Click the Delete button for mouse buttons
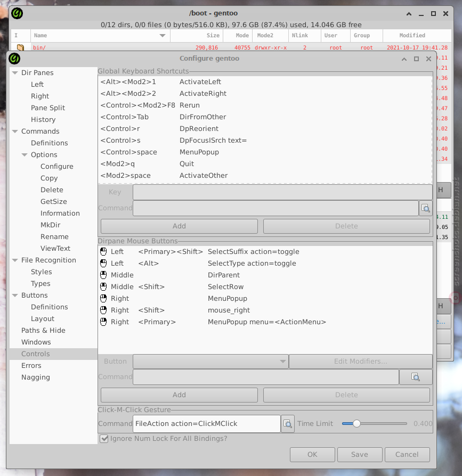Screen dimensions: 462x476 click(x=346, y=395)
